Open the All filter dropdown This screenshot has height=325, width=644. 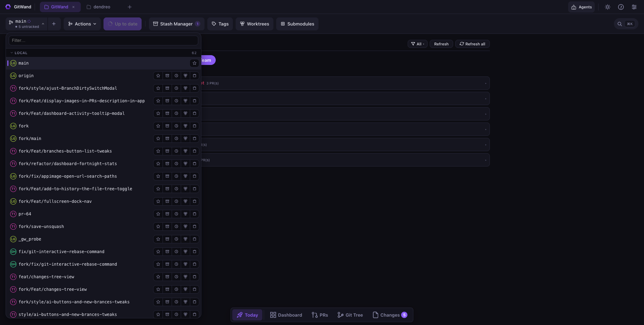tap(417, 44)
